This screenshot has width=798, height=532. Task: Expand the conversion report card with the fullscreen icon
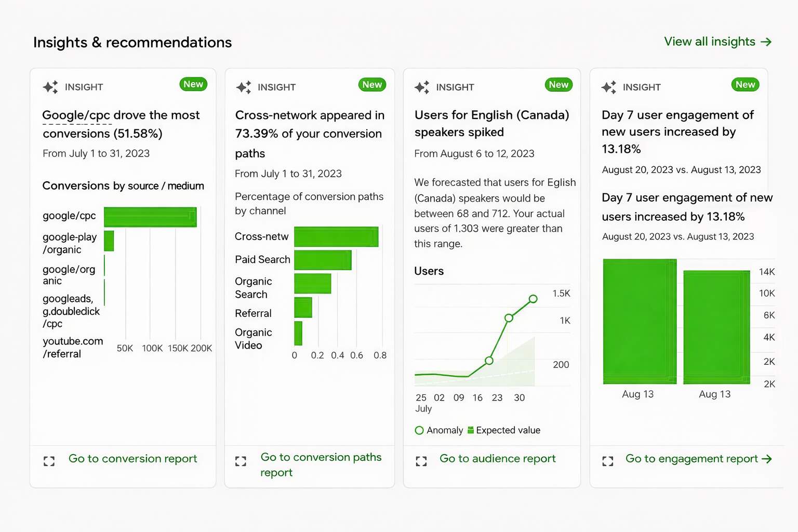(x=49, y=461)
